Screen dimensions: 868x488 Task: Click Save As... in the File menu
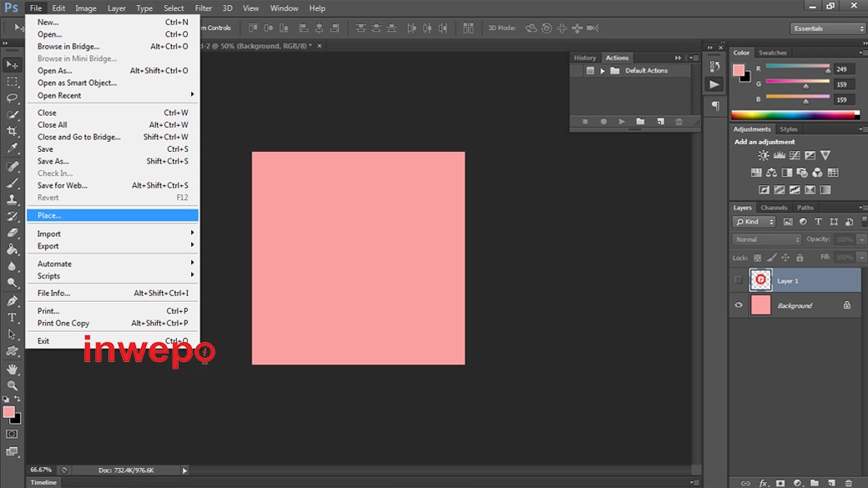point(53,161)
